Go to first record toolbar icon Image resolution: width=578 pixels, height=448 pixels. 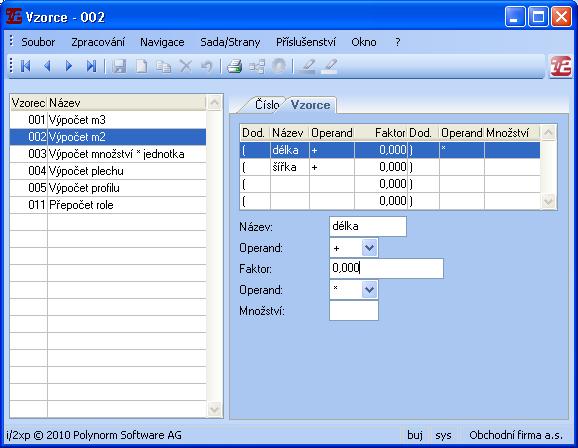25,66
